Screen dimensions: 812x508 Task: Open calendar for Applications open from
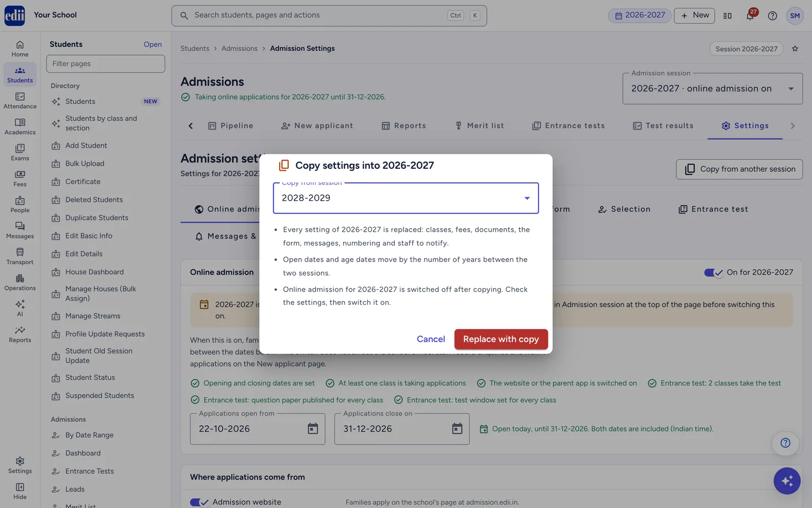313,429
